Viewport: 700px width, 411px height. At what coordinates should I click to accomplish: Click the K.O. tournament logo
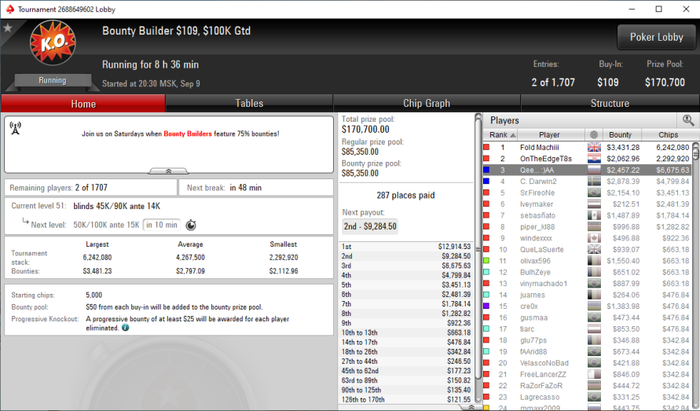(x=53, y=43)
